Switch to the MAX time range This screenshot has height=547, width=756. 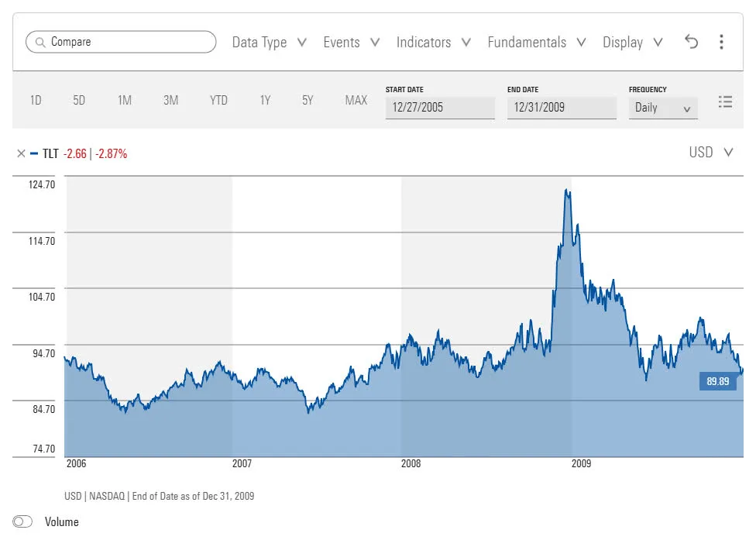(356, 101)
